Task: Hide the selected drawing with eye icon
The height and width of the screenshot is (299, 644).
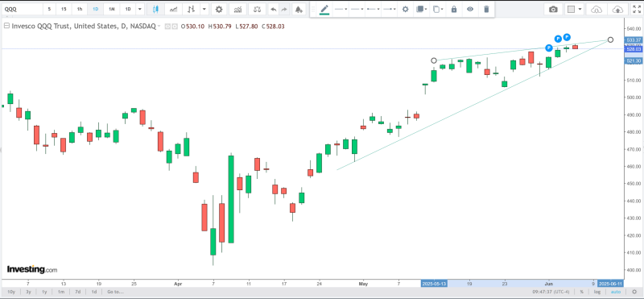Action: 470,9
